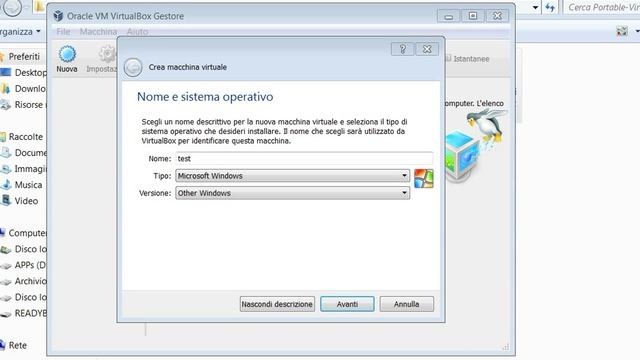The image size is (640, 360).
Task: Select Documenti in Explorer sidebar
Action: click(31, 153)
